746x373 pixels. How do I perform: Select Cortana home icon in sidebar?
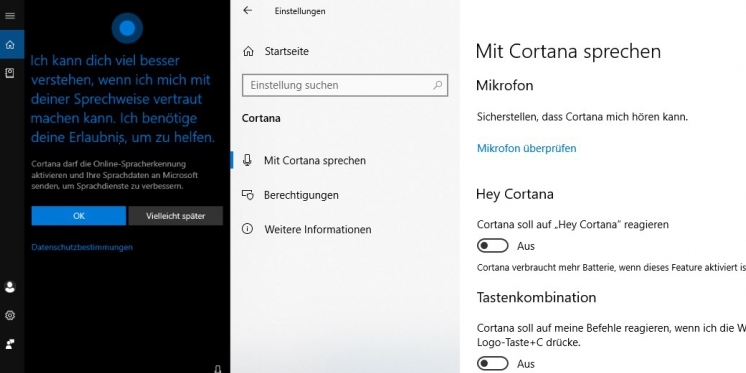point(10,45)
